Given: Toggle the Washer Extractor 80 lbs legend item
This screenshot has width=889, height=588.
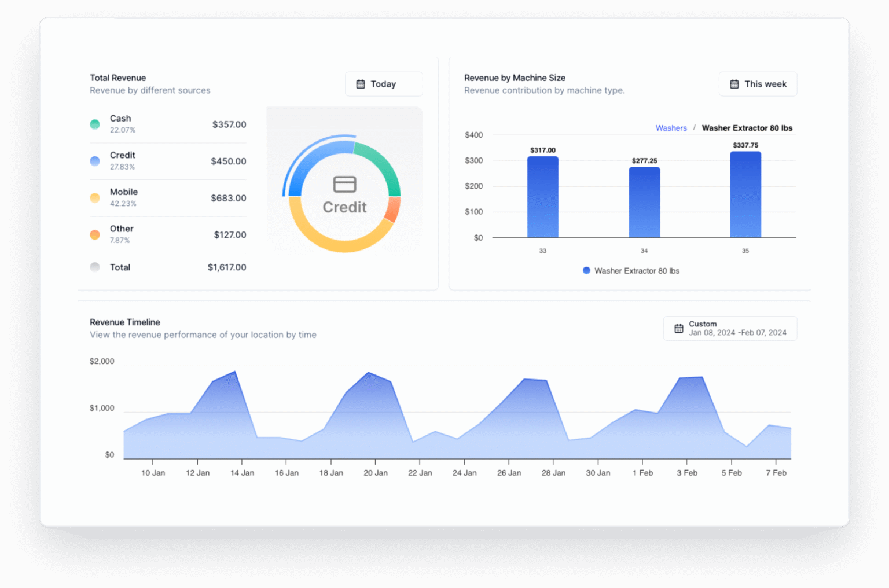Looking at the screenshot, I should point(631,270).
